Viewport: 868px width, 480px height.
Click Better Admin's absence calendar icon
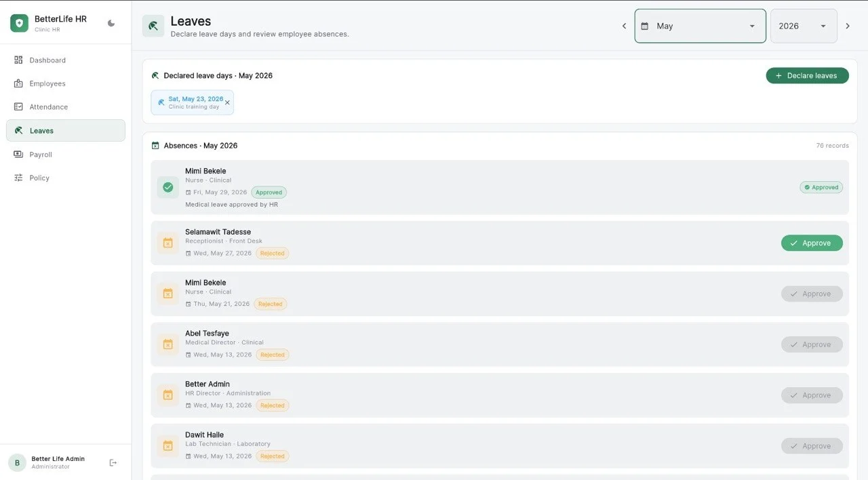pyautogui.click(x=168, y=395)
